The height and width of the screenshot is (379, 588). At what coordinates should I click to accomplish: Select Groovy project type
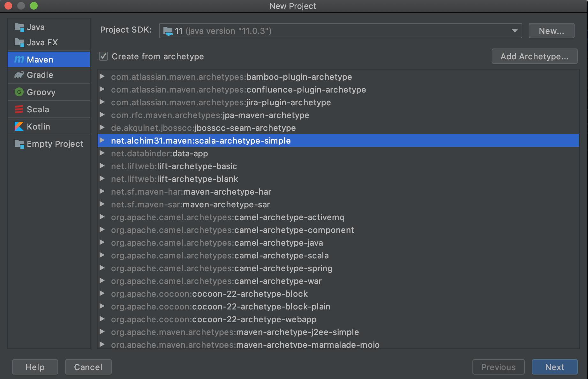click(49, 92)
